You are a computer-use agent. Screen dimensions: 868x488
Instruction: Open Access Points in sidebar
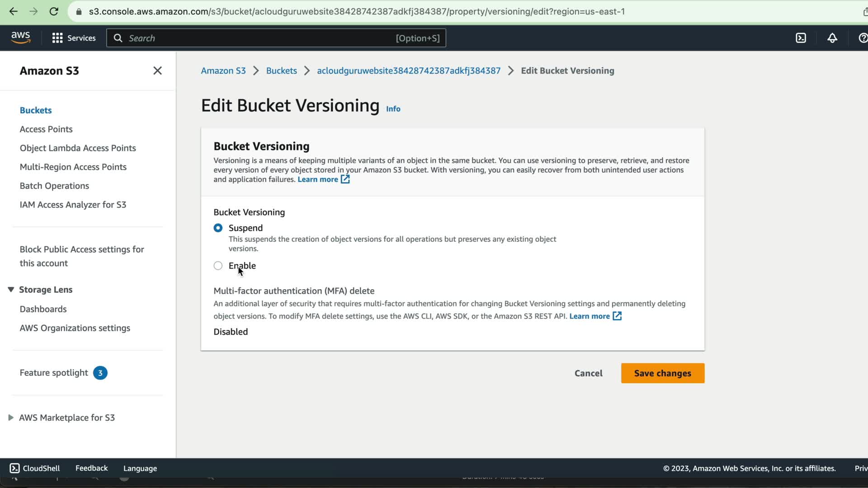point(46,129)
